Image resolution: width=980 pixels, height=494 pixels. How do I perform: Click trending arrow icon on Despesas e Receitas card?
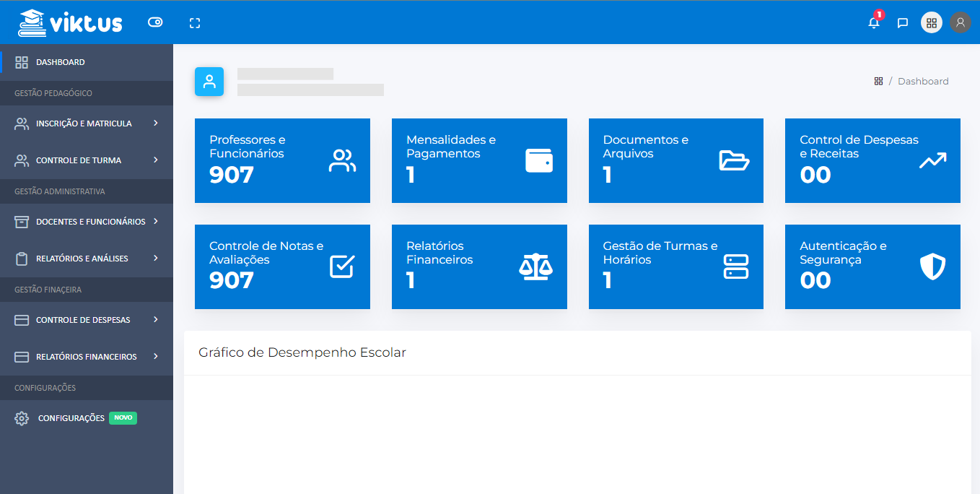point(932,160)
